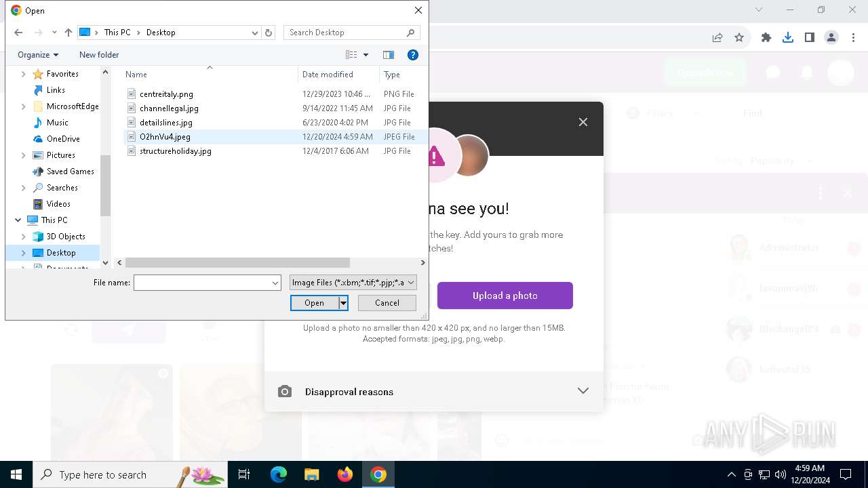Change view layout icon
This screenshot has height=488, width=868.
351,55
